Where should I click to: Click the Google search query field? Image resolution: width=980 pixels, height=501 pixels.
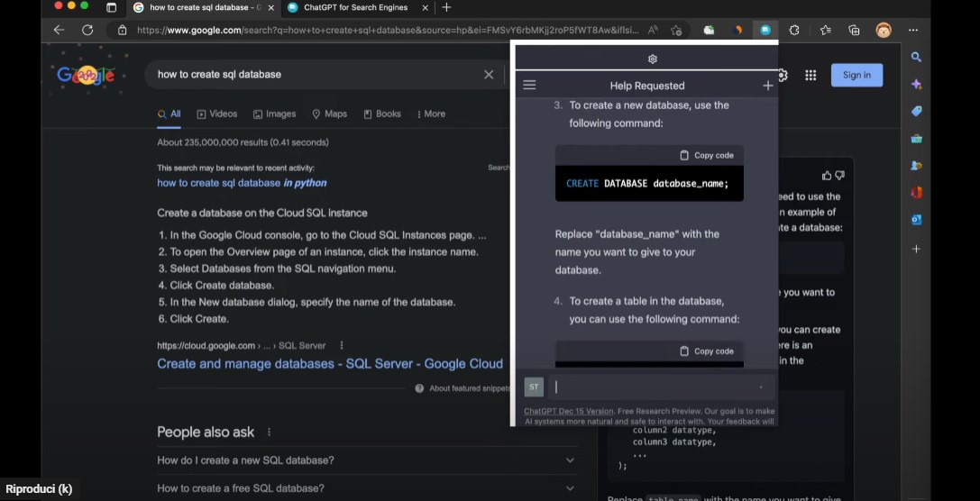coord(319,74)
